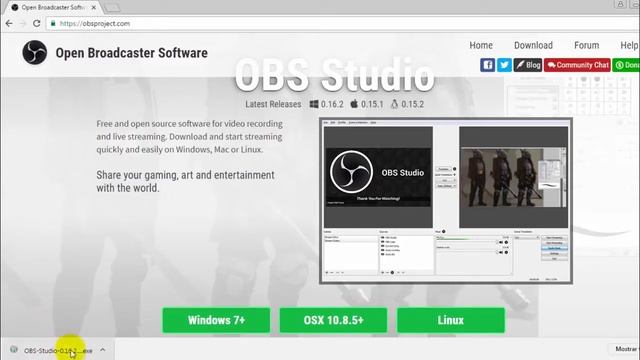Click the address bar showing obsproject.com
Image resolution: width=640 pixels, height=360 pixels.
342,24
